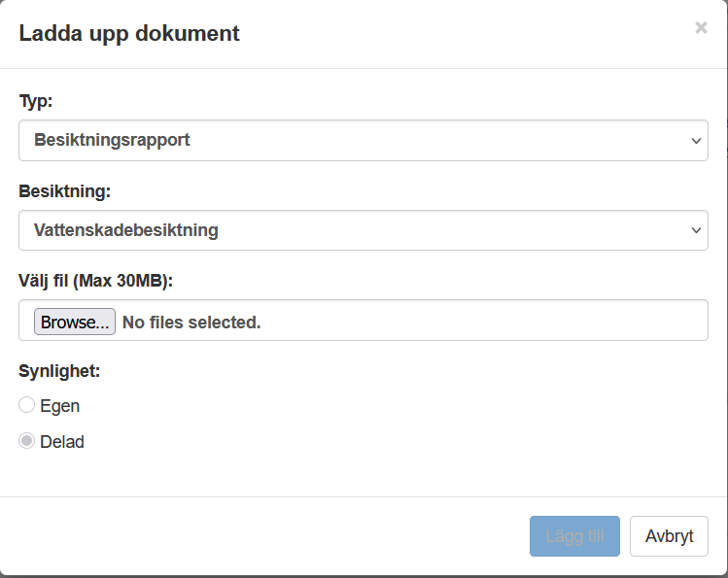Select the Delad visibility radio button

(27, 441)
